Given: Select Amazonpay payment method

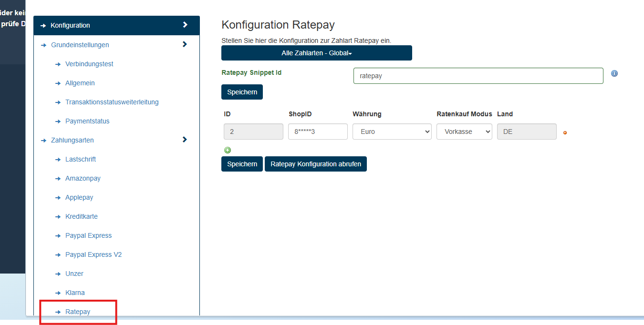Looking at the screenshot, I should pos(83,178).
